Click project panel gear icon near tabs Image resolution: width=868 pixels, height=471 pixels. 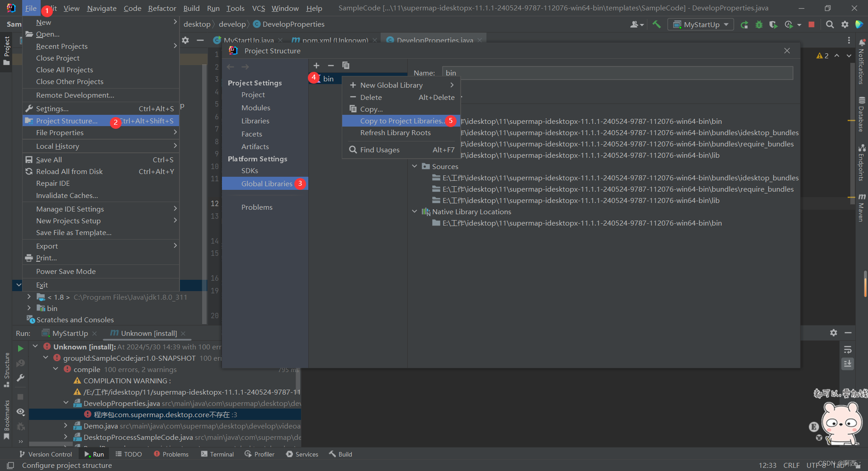click(185, 40)
